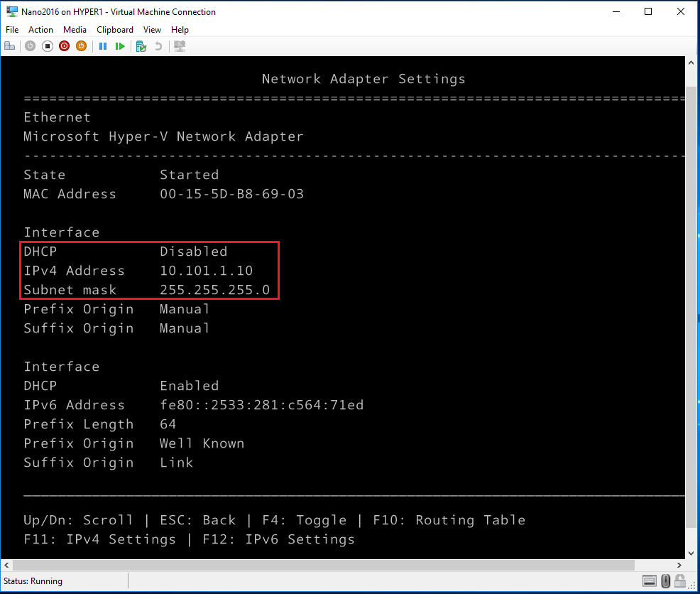Pause the virtual machine
The height and width of the screenshot is (594, 700).
click(x=103, y=46)
